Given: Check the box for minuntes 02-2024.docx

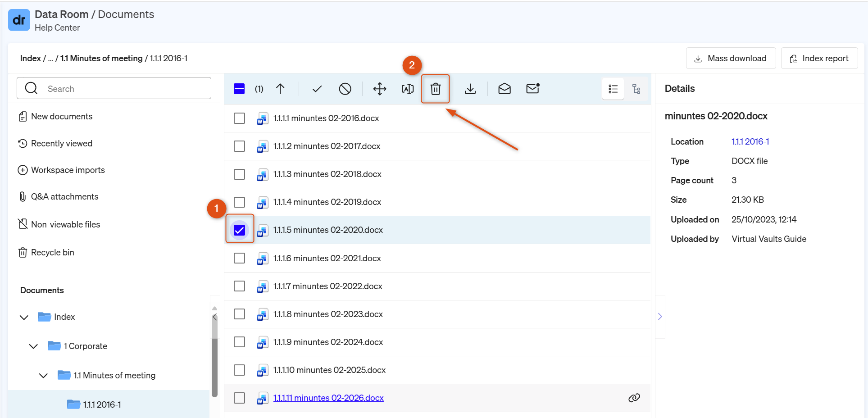Looking at the screenshot, I should tap(240, 342).
